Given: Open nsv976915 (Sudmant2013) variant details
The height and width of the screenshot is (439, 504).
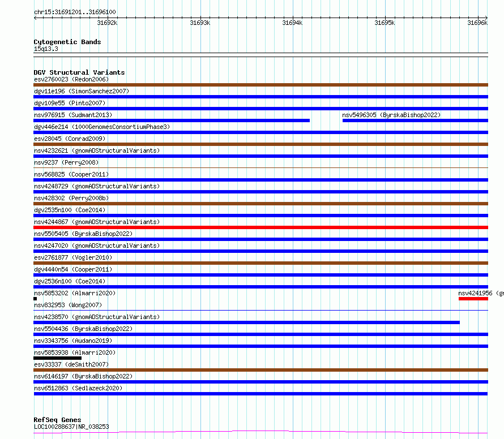Looking at the screenshot, I should click(73, 115).
